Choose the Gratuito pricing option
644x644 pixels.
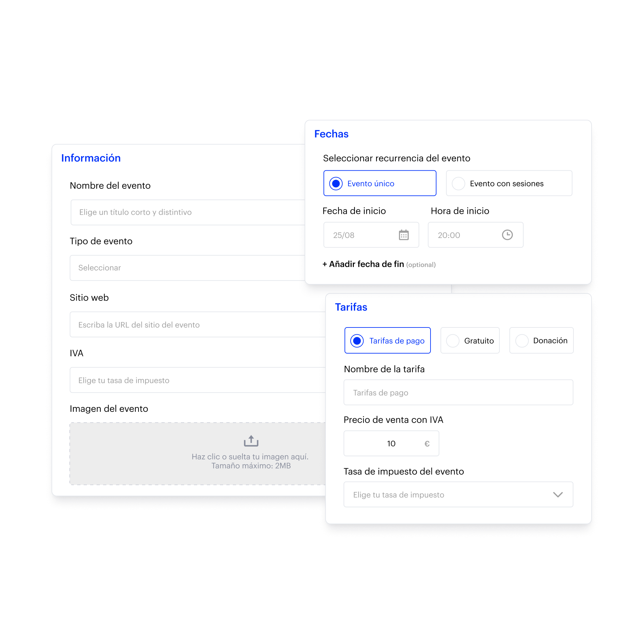pyautogui.click(x=470, y=340)
